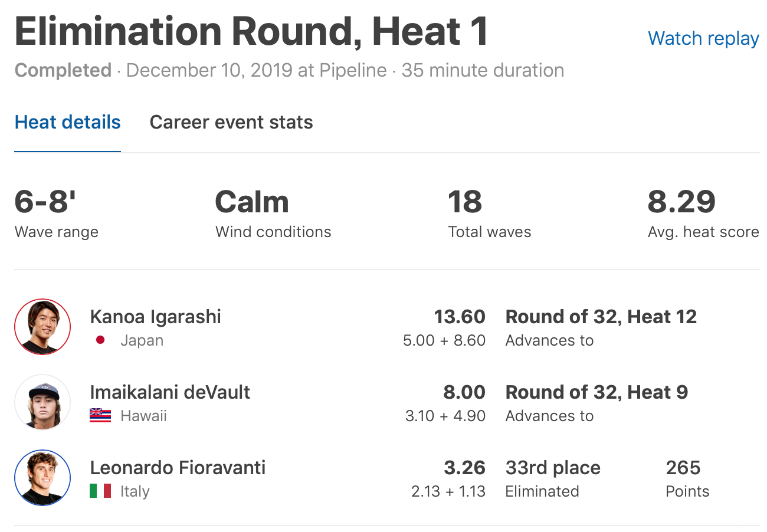Click Kanoa Igarashi's 13.60 heat total
This screenshot has height=532, width=767.
pyautogui.click(x=460, y=317)
